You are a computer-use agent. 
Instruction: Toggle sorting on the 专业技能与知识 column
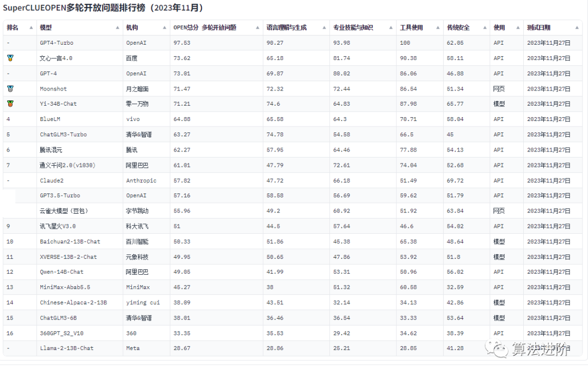390,27
